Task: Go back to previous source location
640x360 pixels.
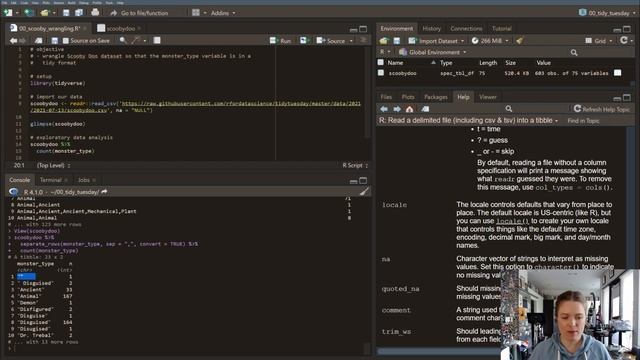Action: coord(13,40)
